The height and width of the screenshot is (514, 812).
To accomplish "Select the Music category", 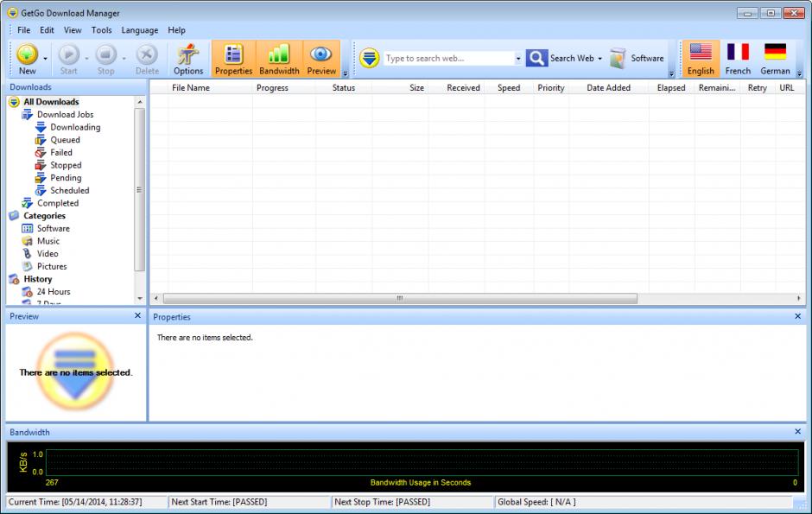I will 48,241.
